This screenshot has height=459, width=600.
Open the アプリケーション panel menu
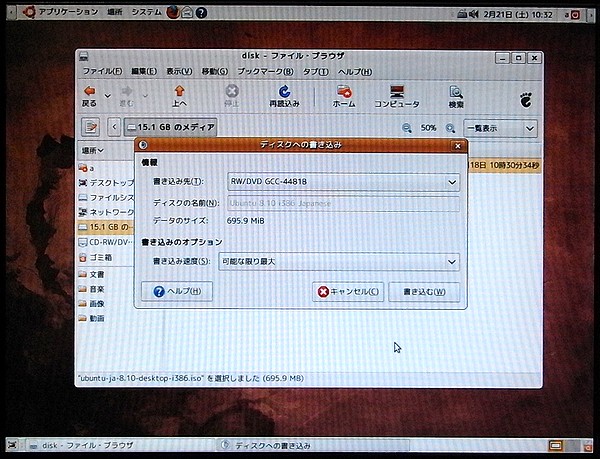click(61, 12)
